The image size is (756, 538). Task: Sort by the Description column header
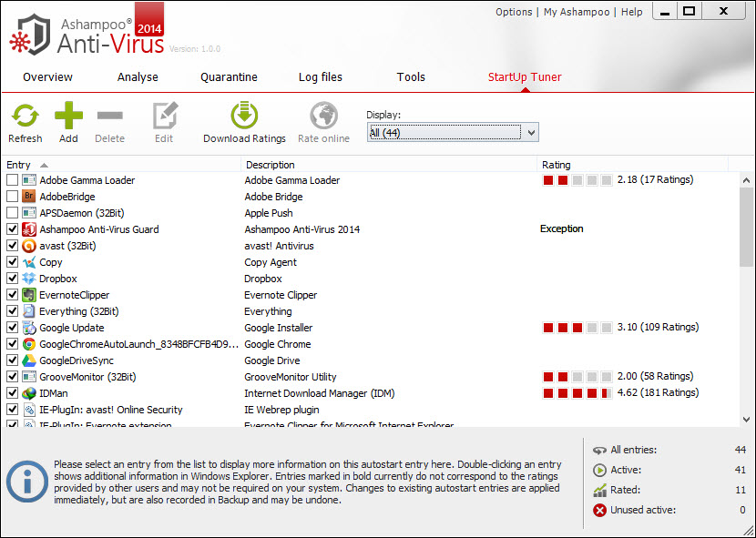(x=389, y=165)
